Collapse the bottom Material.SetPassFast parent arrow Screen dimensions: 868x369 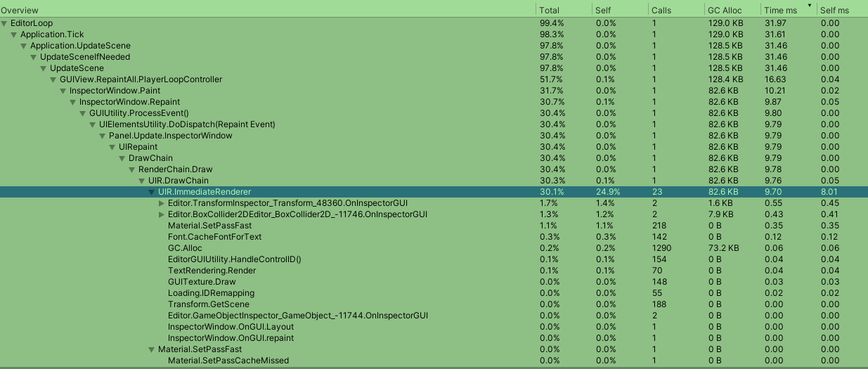152,349
